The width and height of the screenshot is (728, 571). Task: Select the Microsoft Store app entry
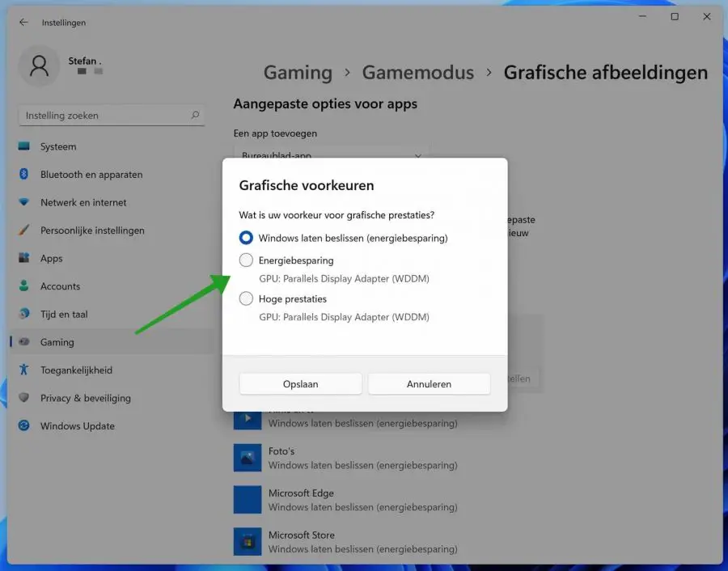click(346, 541)
